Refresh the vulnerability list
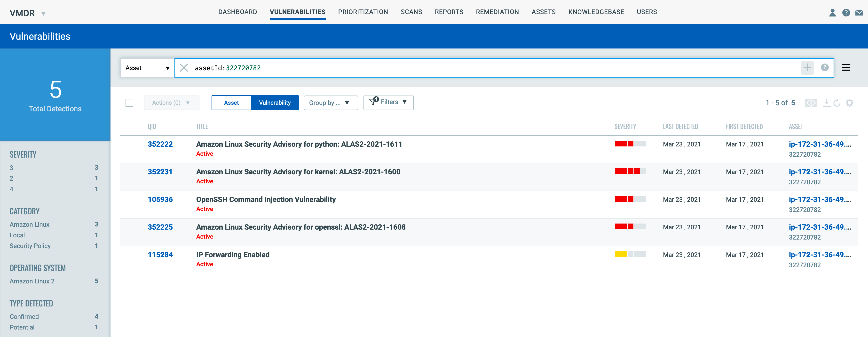868x337 pixels. coord(837,103)
